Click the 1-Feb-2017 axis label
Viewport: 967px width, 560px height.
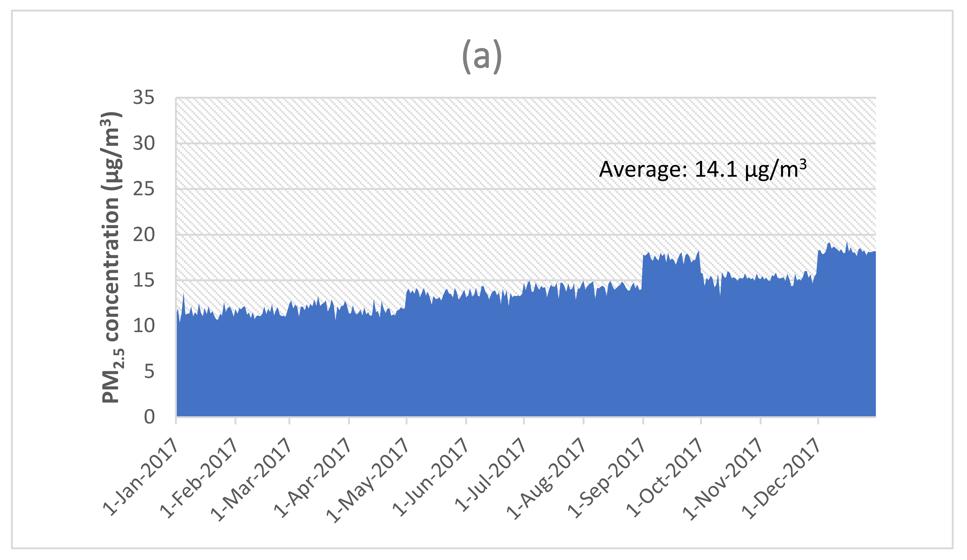click(x=199, y=478)
